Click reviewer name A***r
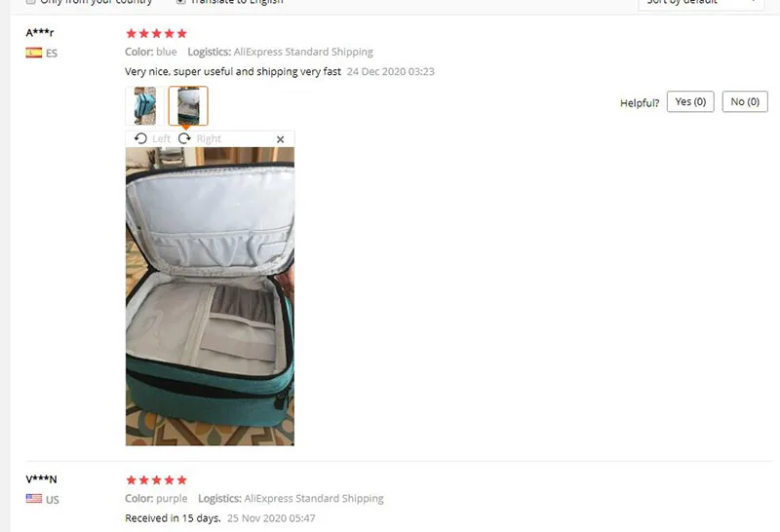 tap(40, 33)
